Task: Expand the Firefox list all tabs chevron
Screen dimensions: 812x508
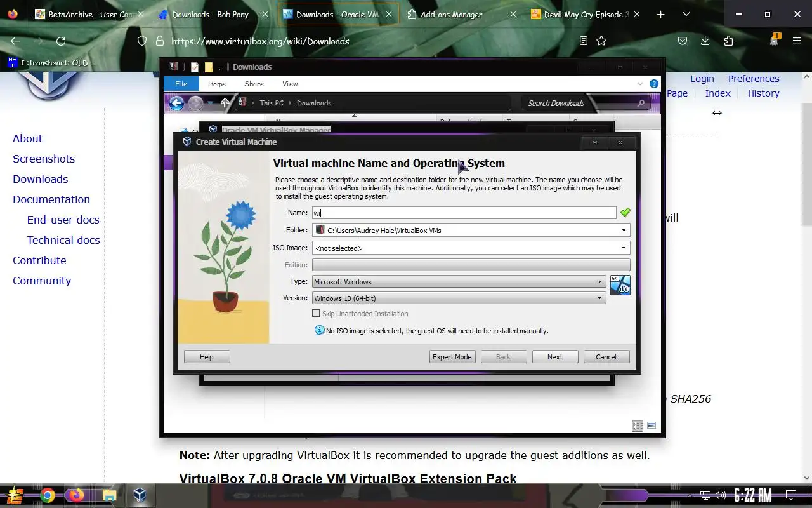Action: click(686, 14)
